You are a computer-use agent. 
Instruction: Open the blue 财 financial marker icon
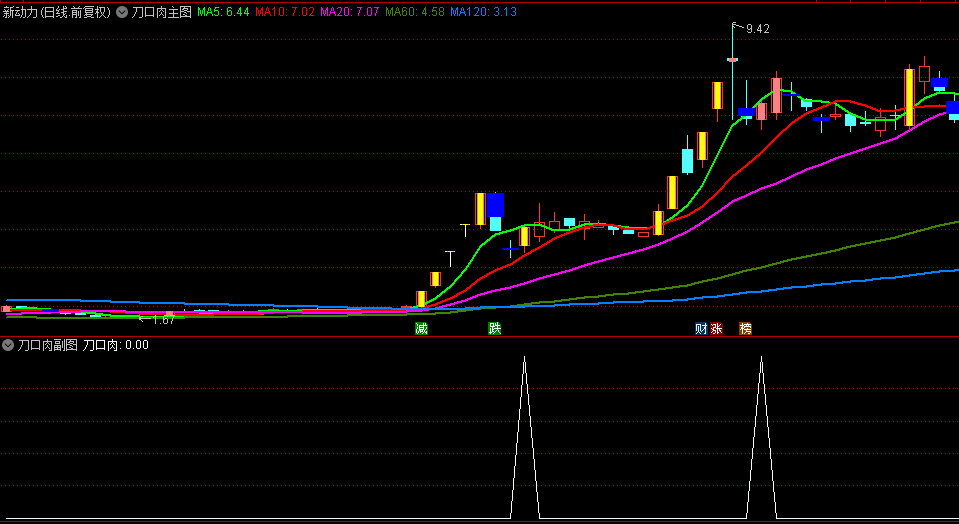pos(701,328)
